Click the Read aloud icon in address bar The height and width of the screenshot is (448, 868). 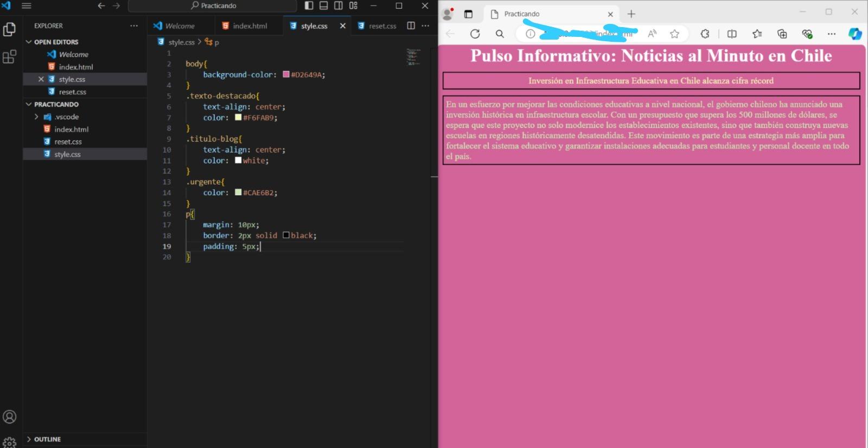[652, 34]
